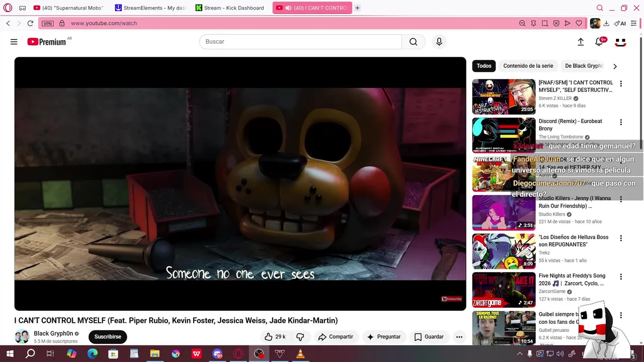
Task: Save the video with Guardar
Action: tap(429, 337)
